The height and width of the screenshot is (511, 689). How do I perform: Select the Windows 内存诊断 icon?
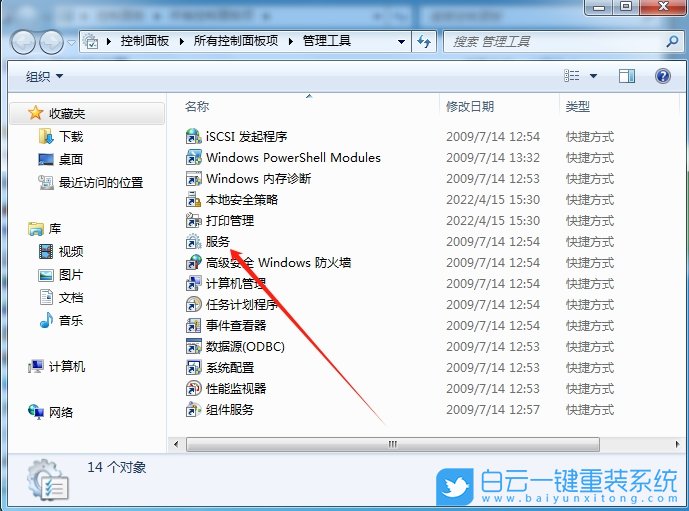194,179
